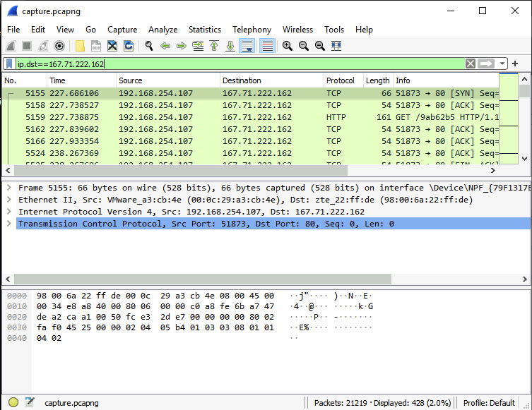Open capture options gear icon
Viewport: 532px width, 410px height.
coord(59,46)
